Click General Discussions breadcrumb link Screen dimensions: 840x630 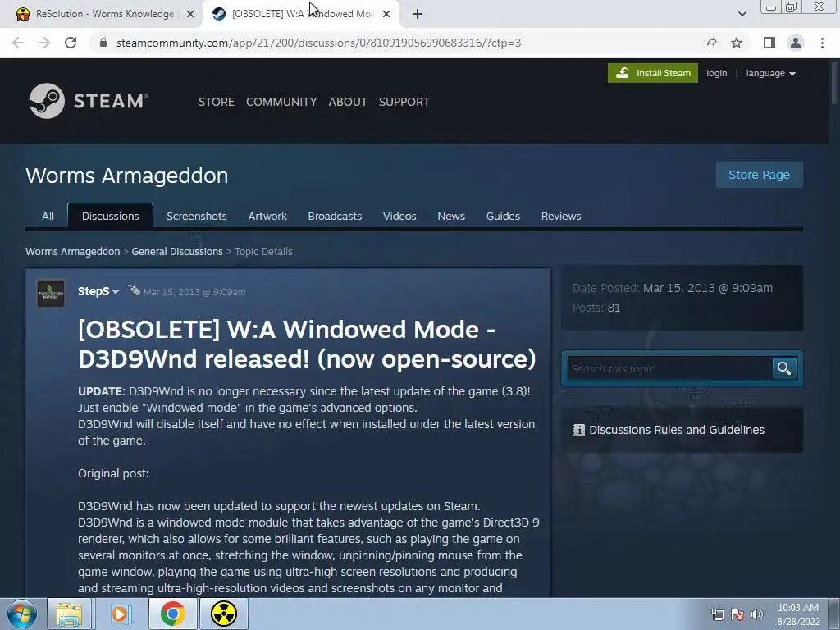(x=177, y=251)
